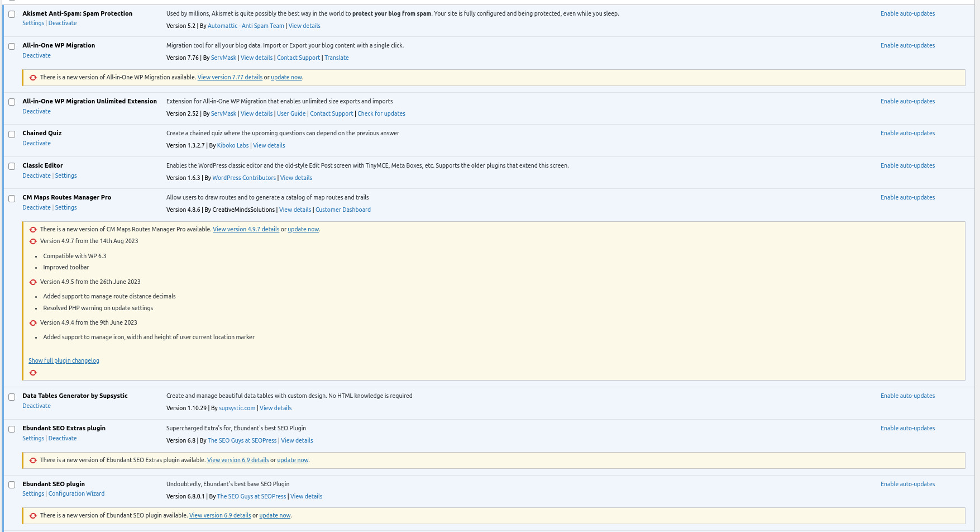This screenshot has height=532, width=980.
Task: Click update icon in Ebundant SEO plugin notice
Action: point(33,516)
